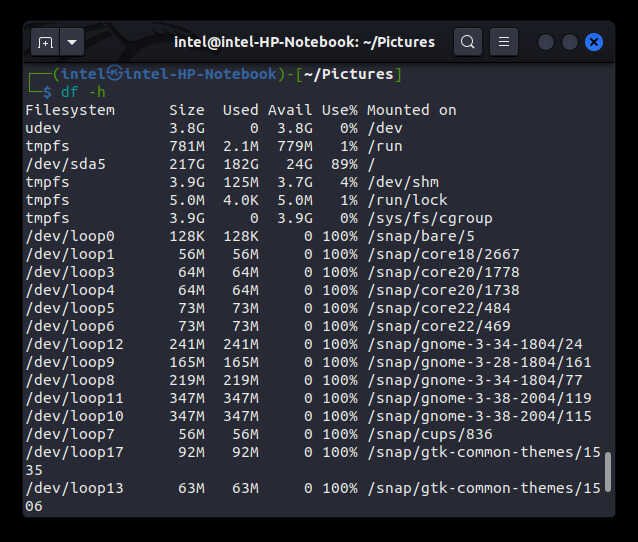638x542 pixels.
Task: Click the 92M size value of loop17
Action: coord(191,452)
